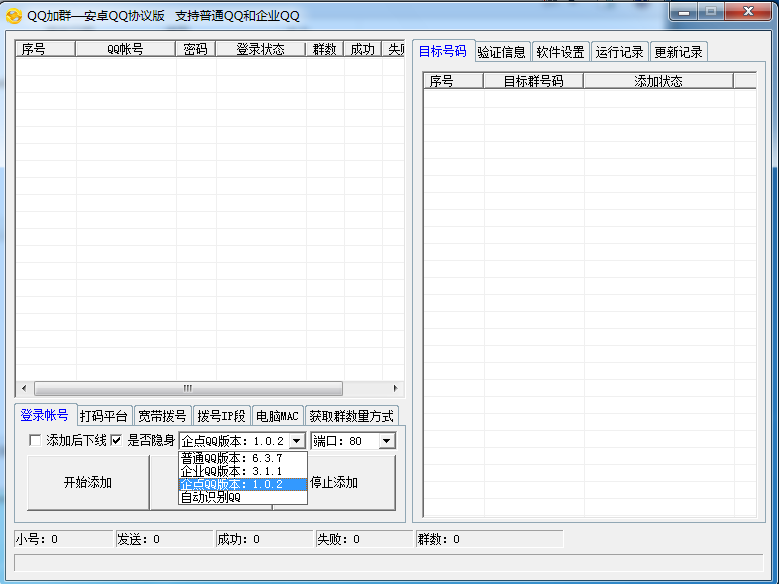The image size is (779, 584).
Task: Choose 企业QQ版本: 3.1.1 option
Action: tap(242, 471)
